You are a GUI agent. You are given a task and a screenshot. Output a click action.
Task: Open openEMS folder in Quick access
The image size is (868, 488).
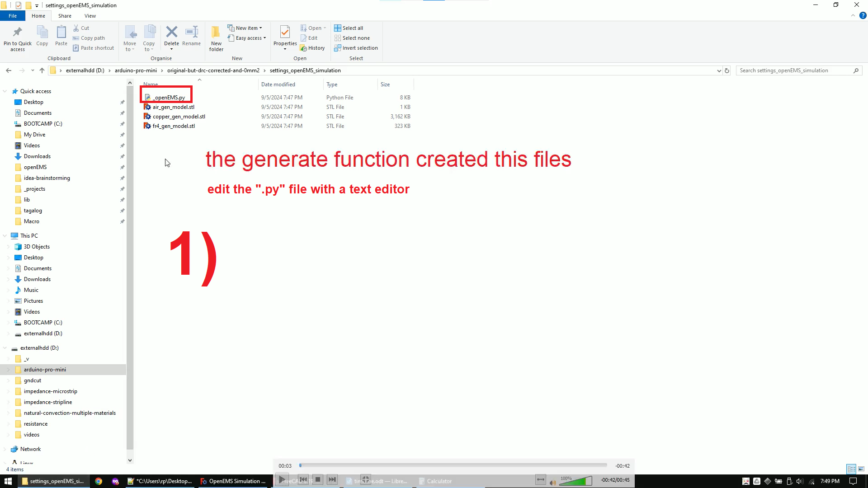click(35, 167)
